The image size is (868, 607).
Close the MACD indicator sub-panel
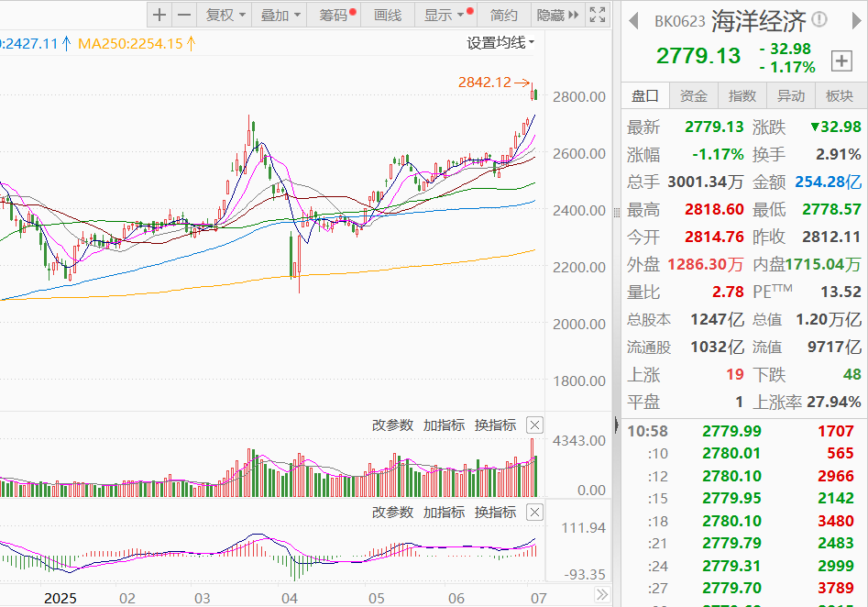tap(535, 512)
